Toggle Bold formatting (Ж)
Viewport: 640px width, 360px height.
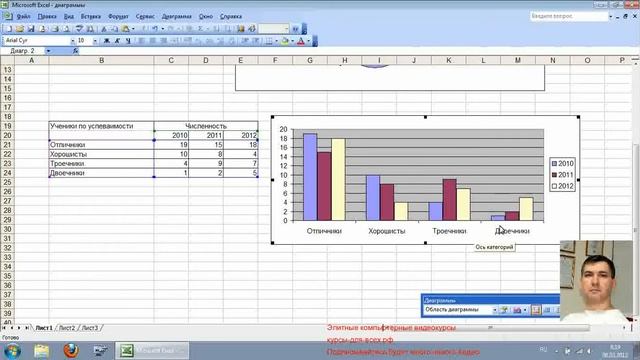click(x=107, y=40)
